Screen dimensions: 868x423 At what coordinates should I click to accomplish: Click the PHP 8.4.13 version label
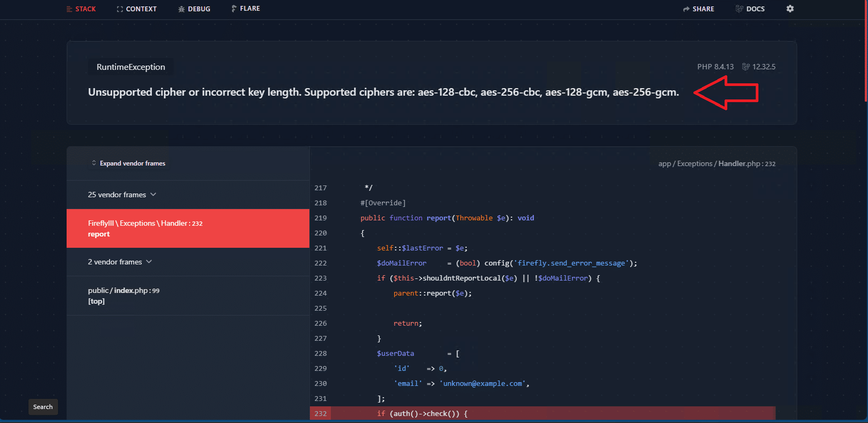point(715,67)
